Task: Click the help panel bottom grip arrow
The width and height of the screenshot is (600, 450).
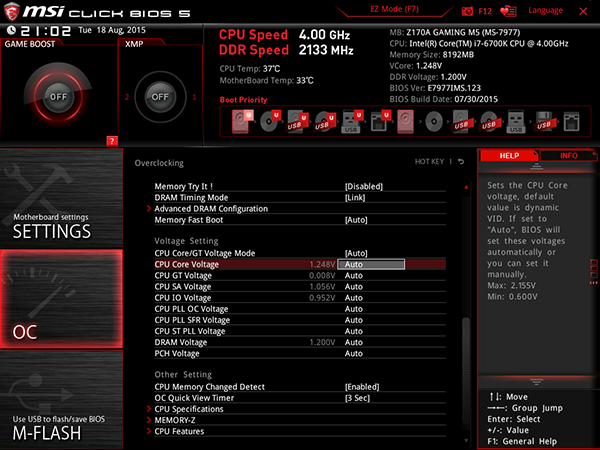Action: (536, 382)
